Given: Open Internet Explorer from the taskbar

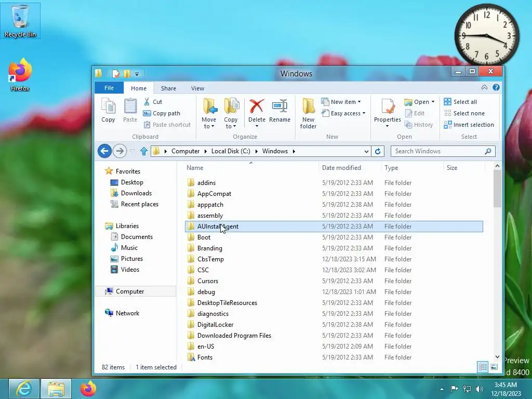Looking at the screenshot, I should click(x=24, y=389).
